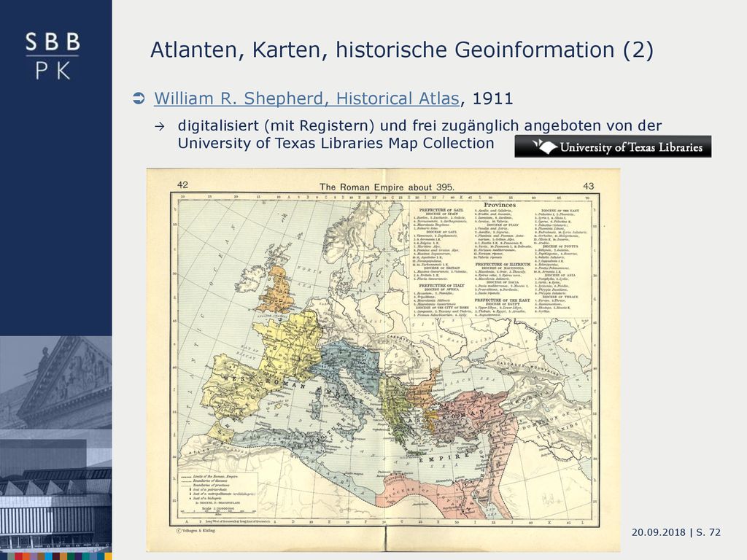
Task: Click the map page number 42
Action: [x=182, y=185]
